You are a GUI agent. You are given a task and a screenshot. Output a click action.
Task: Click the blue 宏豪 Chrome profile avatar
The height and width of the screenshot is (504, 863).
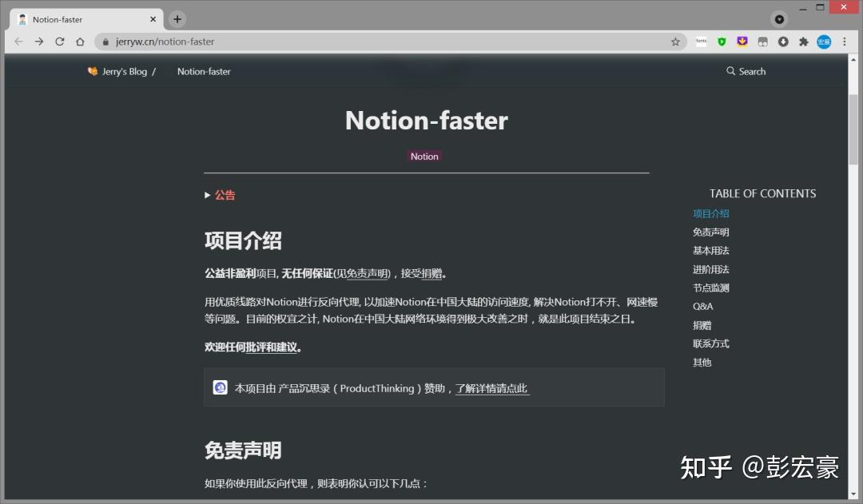tap(824, 42)
